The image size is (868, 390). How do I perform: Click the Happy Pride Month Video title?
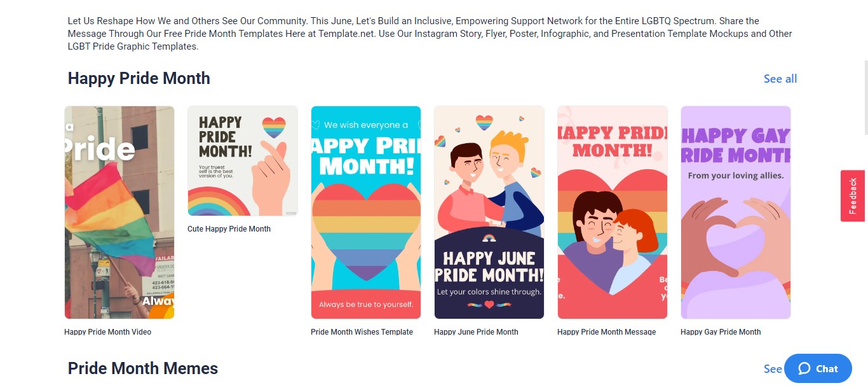pyautogui.click(x=108, y=332)
